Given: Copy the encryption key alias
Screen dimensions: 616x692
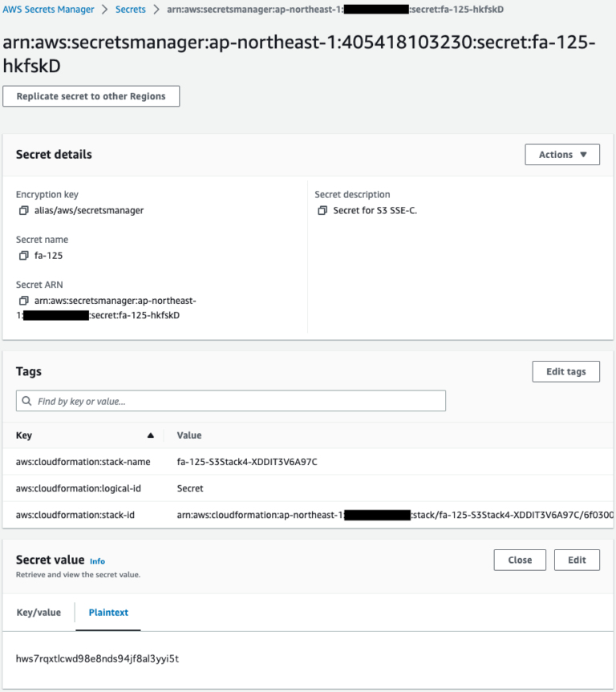Looking at the screenshot, I should (x=24, y=211).
